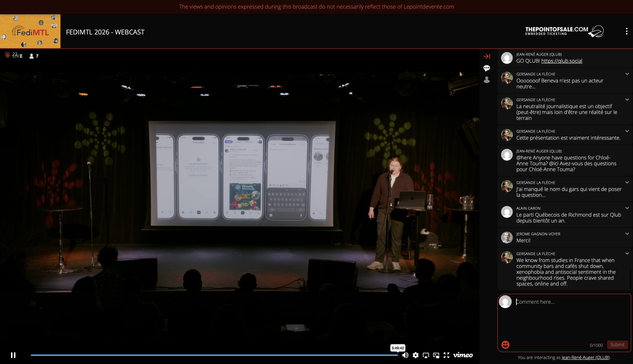This screenshot has width=633, height=364.
Task: Switch to the chat bubble tab
Action: pyautogui.click(x=487, y=68)
